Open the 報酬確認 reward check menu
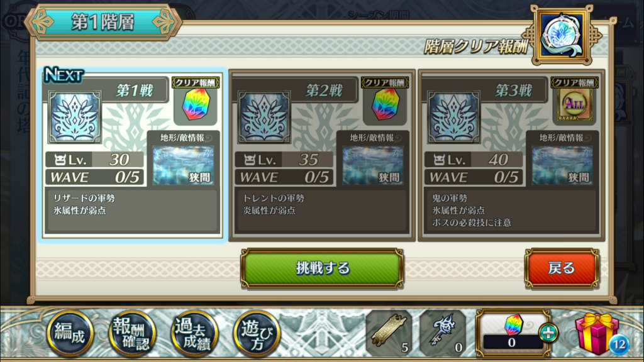 coord(132,333)
